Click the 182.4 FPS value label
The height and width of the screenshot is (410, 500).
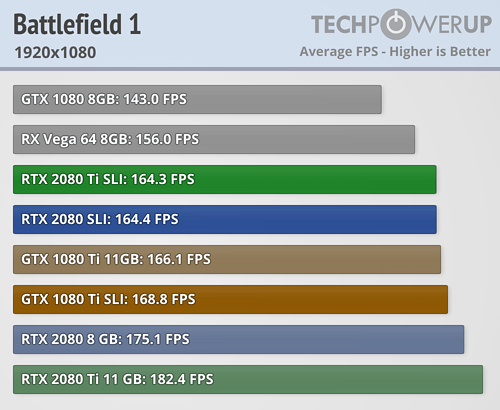click(182, 379)
